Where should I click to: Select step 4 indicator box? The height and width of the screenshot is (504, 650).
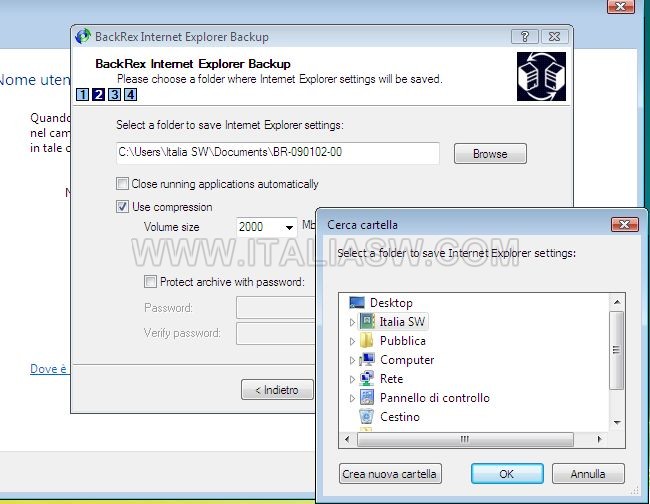130,94
